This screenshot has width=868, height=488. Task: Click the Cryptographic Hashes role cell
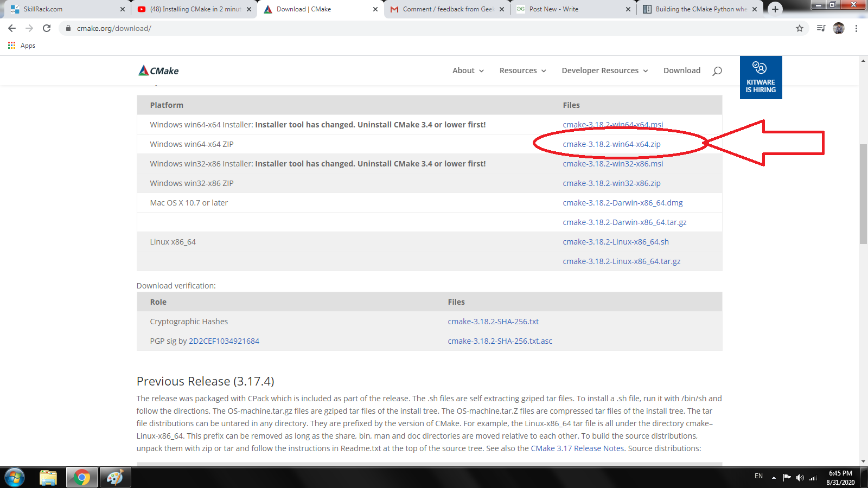tap(189, 322)
